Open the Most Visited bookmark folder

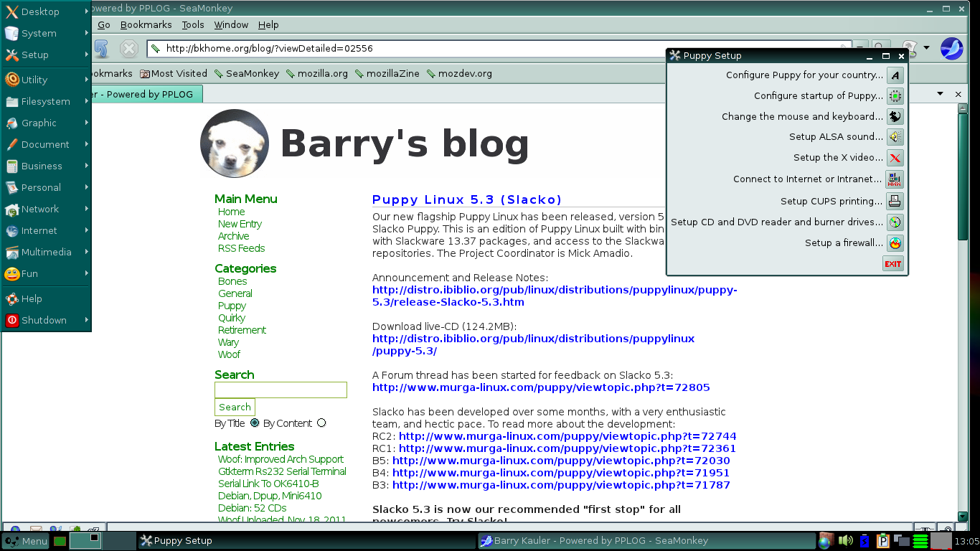pyautogui.click(x=174, y=73)
